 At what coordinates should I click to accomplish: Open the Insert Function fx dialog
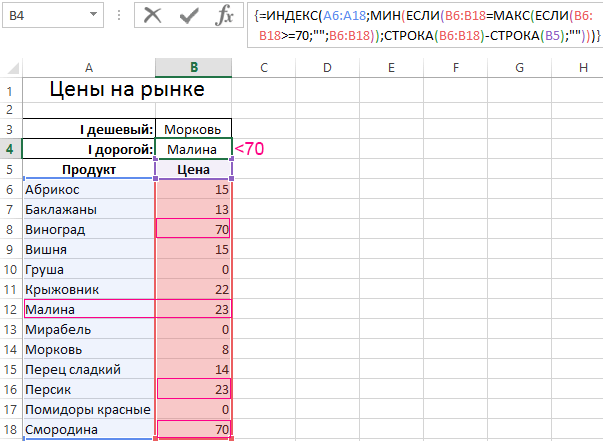(225, 16)
